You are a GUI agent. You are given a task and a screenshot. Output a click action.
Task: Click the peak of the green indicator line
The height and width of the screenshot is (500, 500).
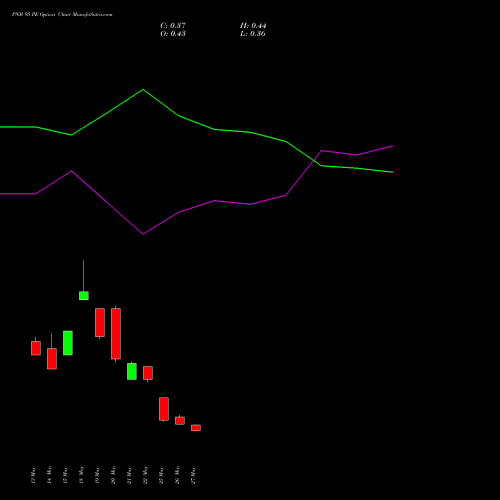(143, 89)
